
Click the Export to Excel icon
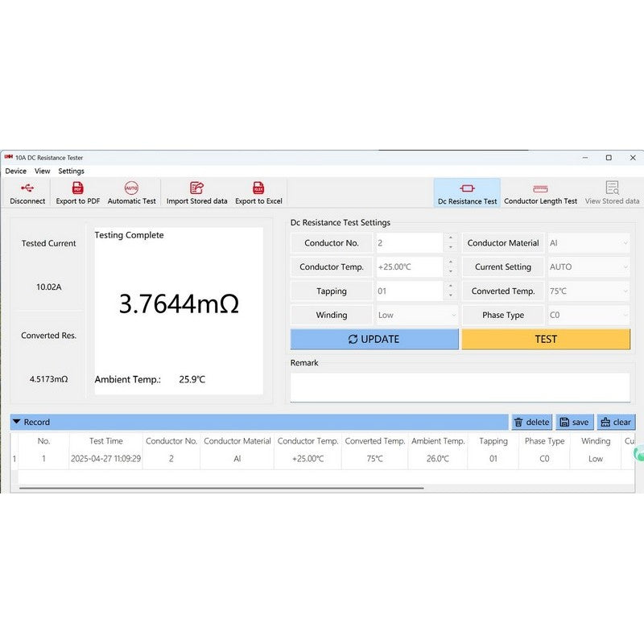[258, 188]
